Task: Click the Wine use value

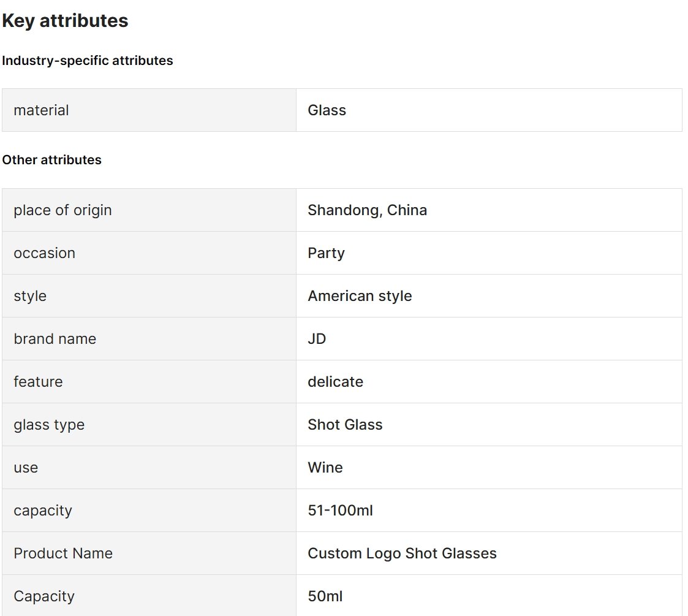Action: (x=325, y=468)
